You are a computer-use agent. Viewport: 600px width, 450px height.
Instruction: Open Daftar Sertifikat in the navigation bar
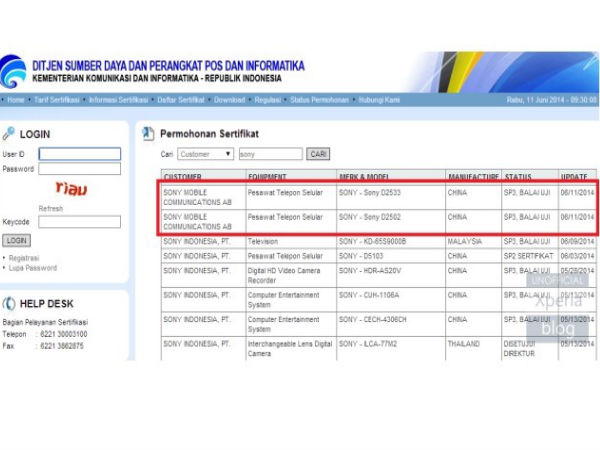181,100
